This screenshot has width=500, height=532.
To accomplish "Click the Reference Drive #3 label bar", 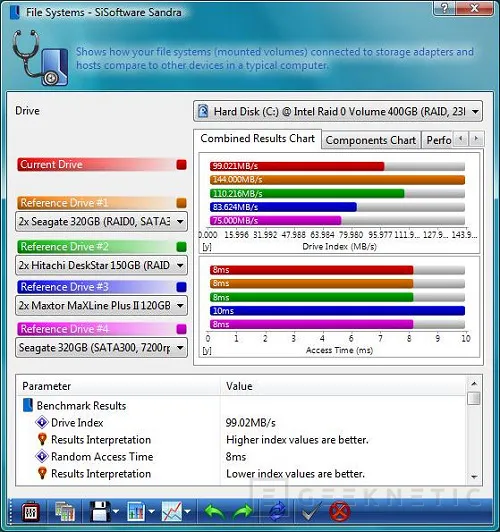I will point(102,287).
